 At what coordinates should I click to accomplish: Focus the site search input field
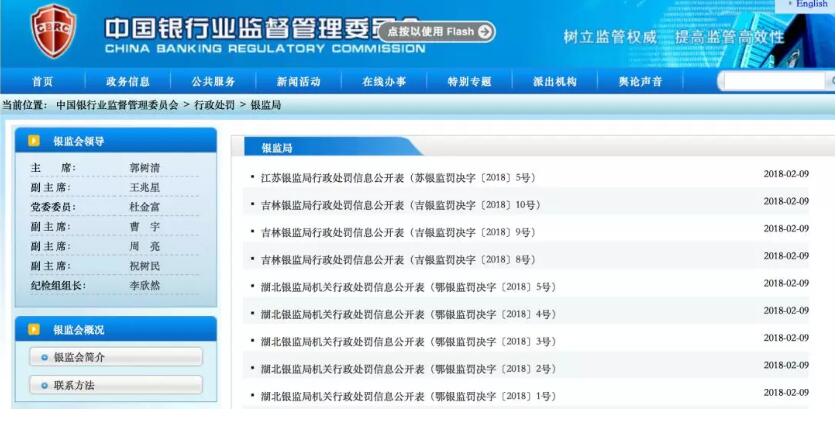pos(773,81)
